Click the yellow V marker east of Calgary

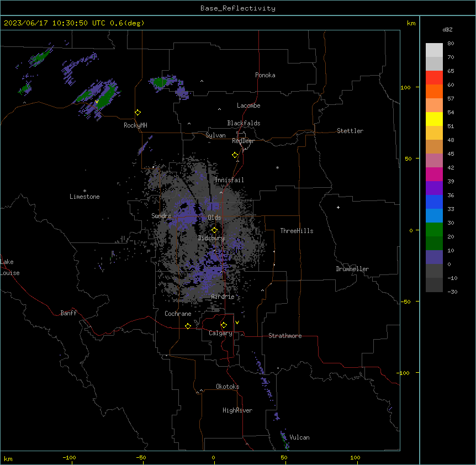(237, 323)
